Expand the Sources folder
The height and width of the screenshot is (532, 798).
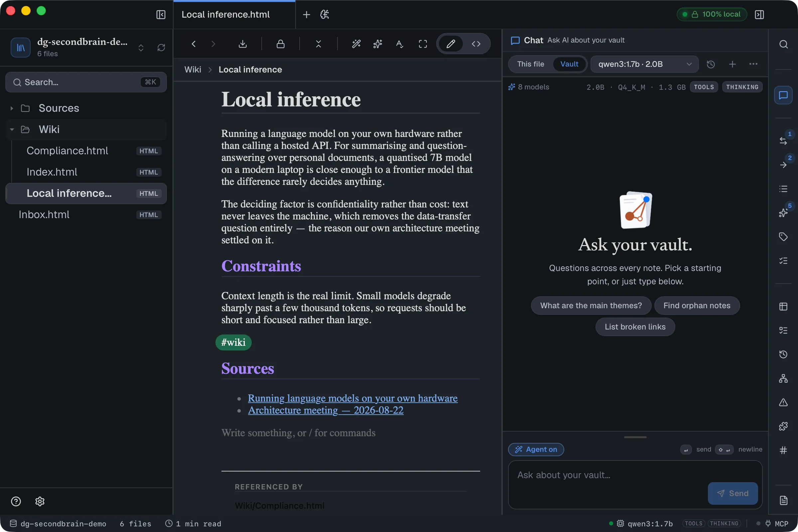[86, 108]
